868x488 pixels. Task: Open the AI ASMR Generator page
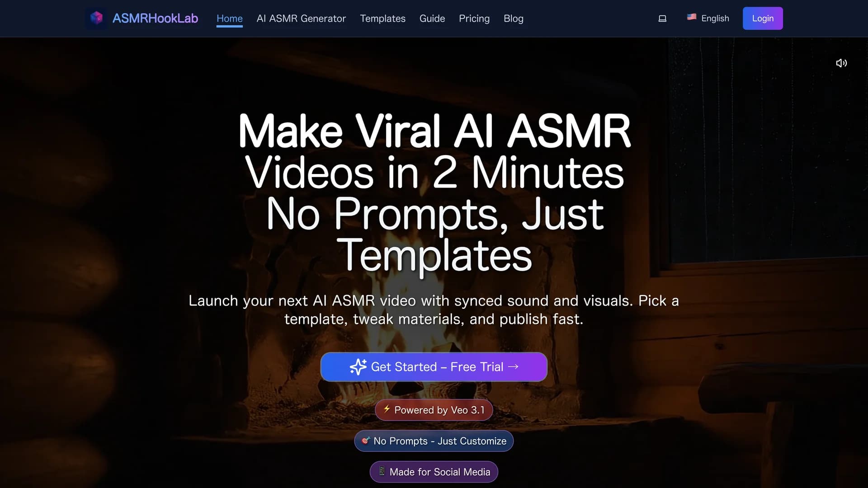(301, 19)
